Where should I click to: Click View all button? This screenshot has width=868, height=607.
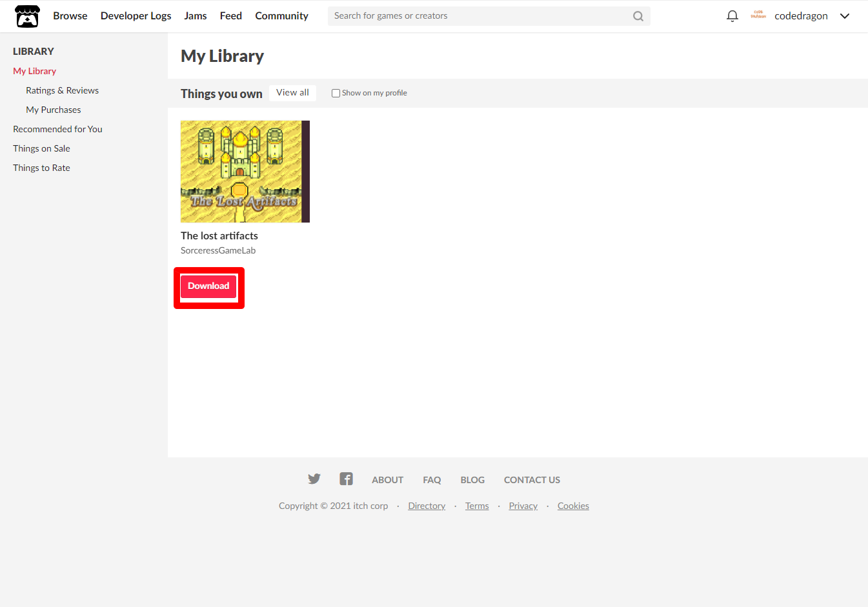pyautogui.click(x=292, y=93)
